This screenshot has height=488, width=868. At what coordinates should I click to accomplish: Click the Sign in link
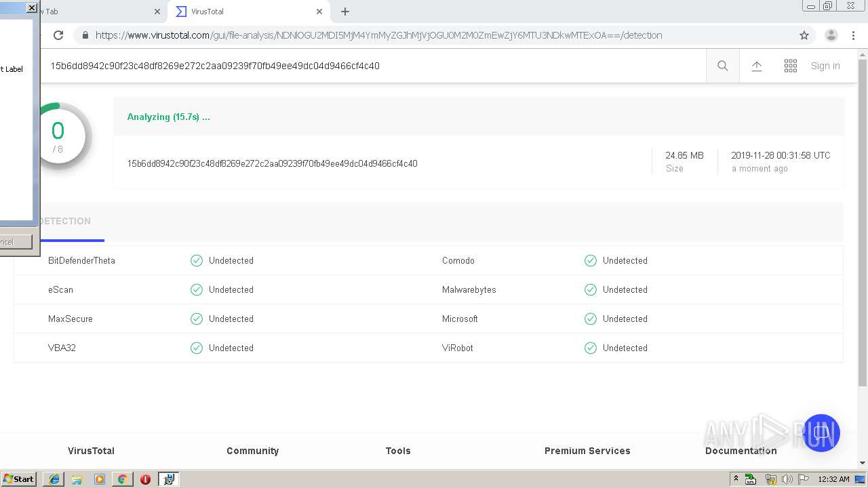tap(825, 66)
